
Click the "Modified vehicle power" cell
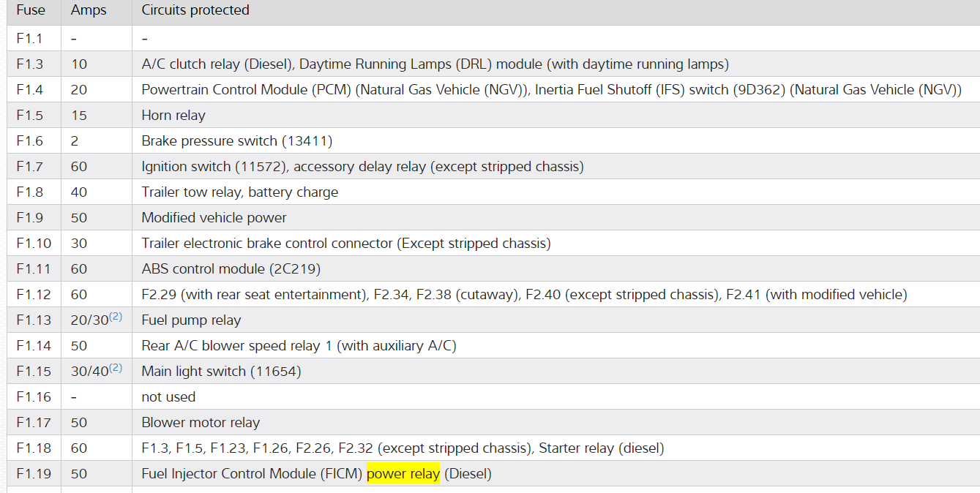coord(214,218)
